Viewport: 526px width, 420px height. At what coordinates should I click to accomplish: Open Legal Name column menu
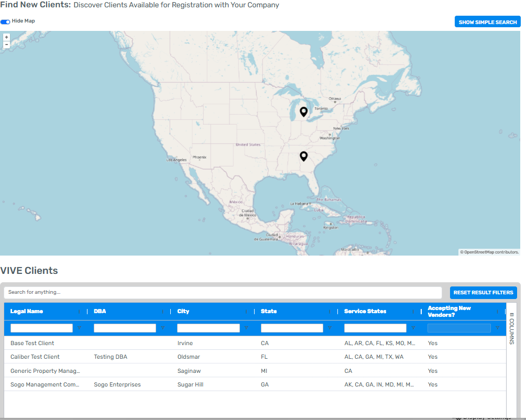[79, 312]
